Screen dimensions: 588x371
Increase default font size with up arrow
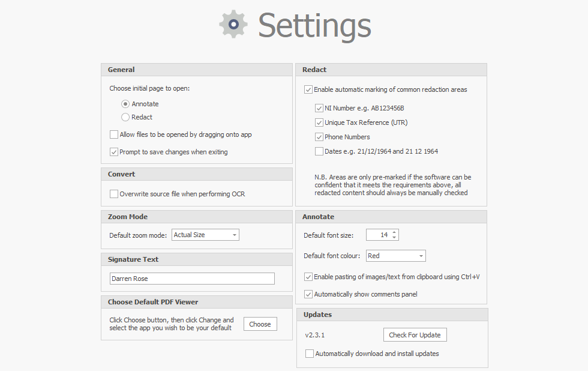pyautogui.click(x=394, y=232)
